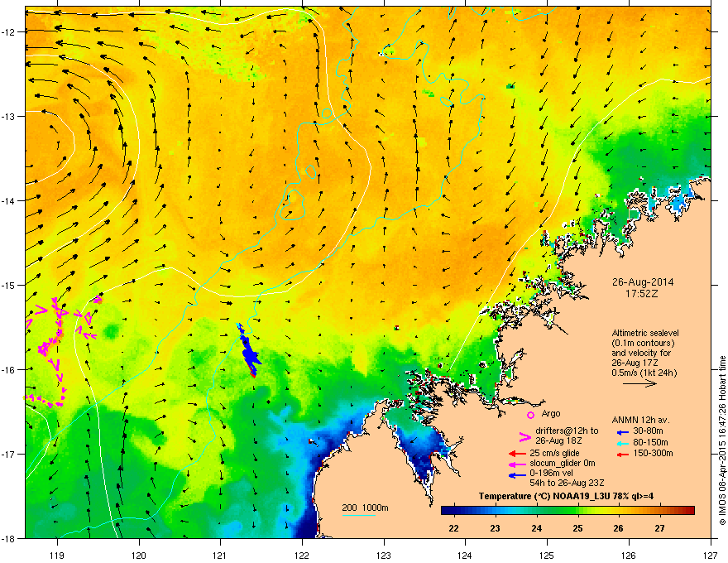
Task: Click latitude axis label -16
Action: tap(9, 370)
